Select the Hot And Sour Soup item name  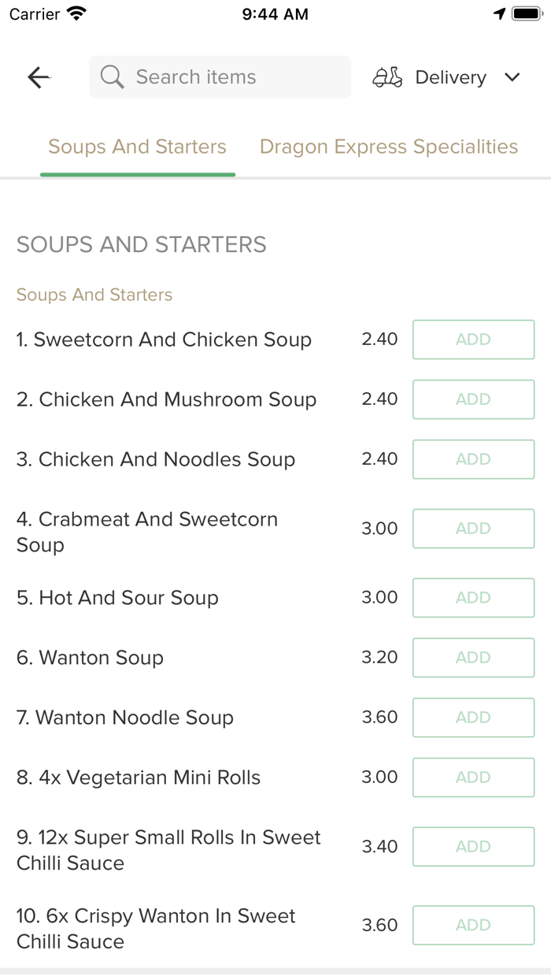point(117,598)
